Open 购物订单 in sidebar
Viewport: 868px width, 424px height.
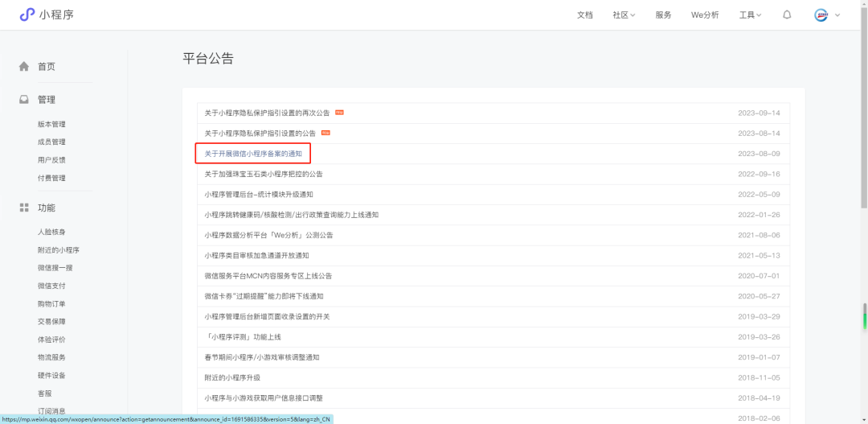pos(51,304)
